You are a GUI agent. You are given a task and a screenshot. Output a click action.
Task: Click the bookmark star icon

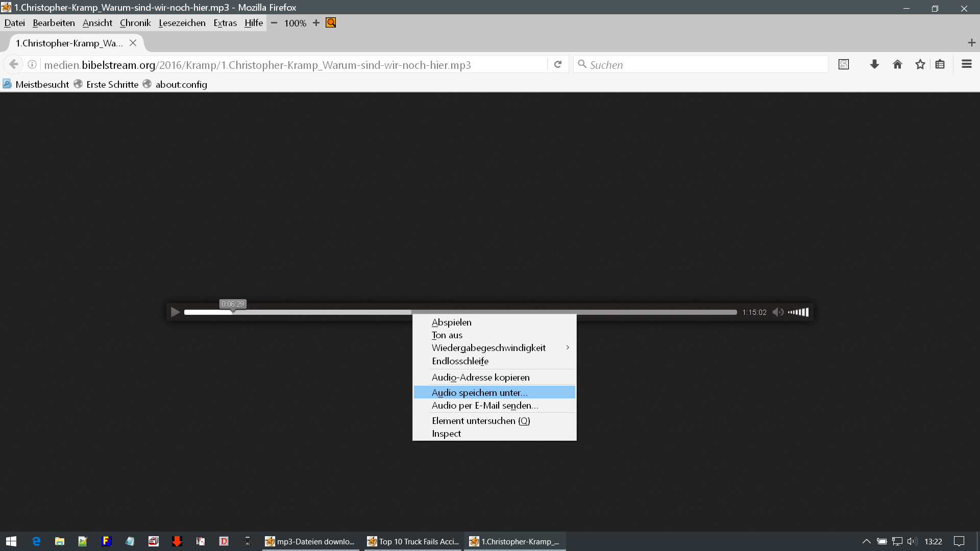(920, 64)
